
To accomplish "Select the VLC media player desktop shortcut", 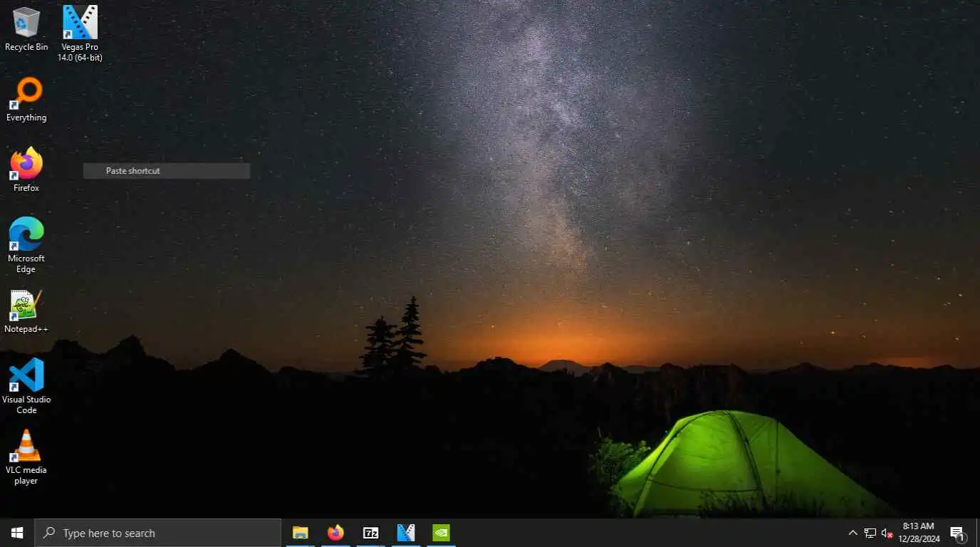I will pos(26,457).
